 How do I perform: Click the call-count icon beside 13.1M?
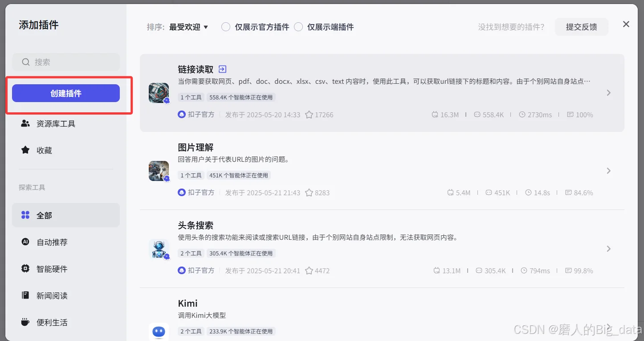(x=436, y=271)
